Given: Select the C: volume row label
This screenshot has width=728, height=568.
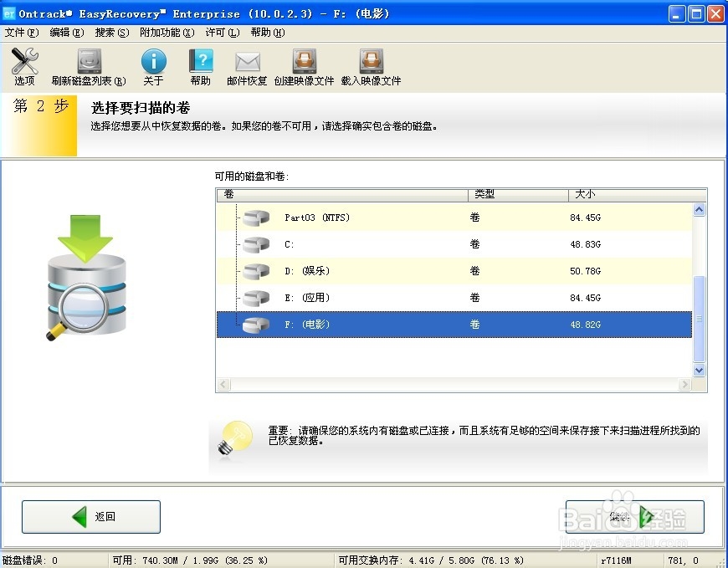Looking at the screenshot, I should (290, 244).
